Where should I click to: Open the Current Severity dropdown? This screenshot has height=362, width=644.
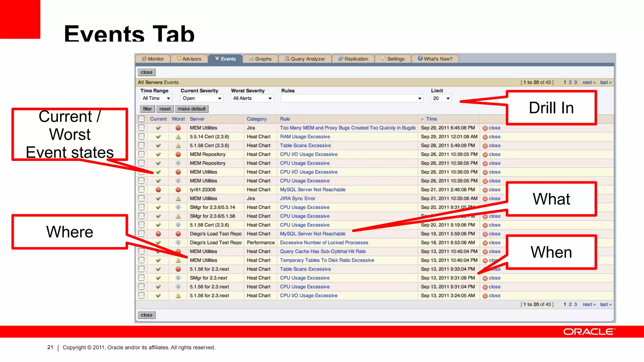202,98
